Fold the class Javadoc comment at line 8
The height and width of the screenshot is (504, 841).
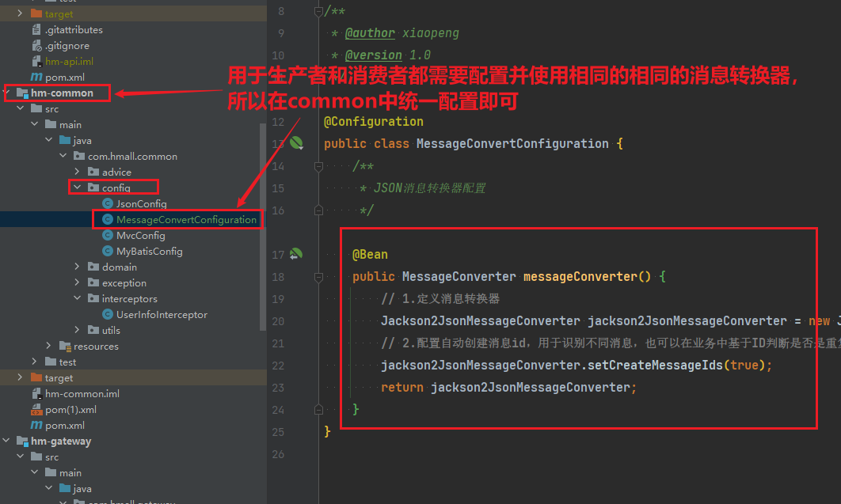click(318, 11)
